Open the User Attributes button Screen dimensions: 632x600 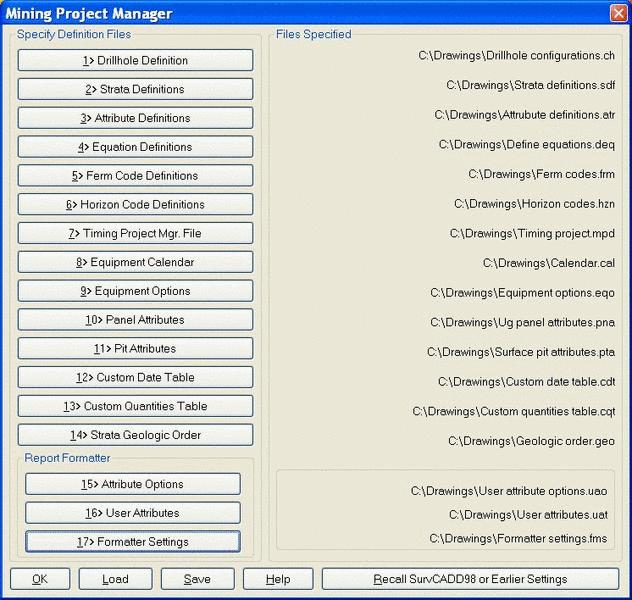pyautogui.click(x=133, y=513)
